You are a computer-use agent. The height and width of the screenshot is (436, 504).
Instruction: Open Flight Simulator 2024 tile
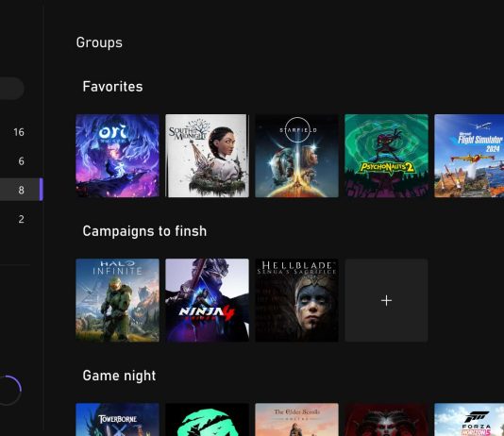click(x=469, y=156)
